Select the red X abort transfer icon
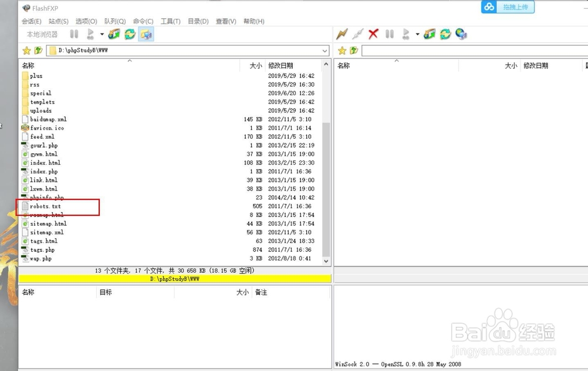 tap(373, 34)
